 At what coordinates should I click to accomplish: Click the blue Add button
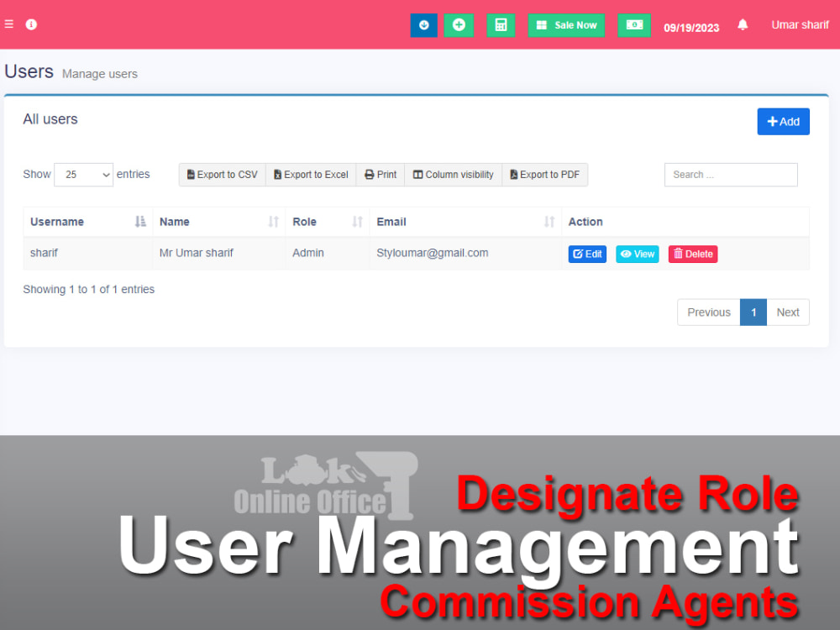click(x=783, y=122)
